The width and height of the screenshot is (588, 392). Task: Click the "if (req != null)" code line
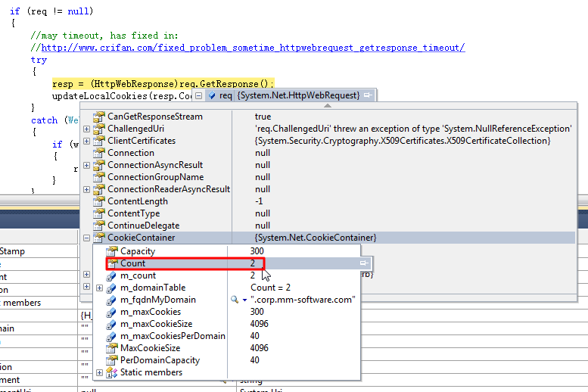click(51, 11)
